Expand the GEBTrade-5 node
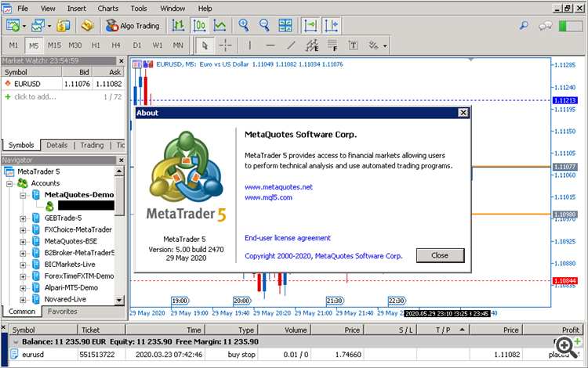The image size is (588, 368). coord(23,218)
